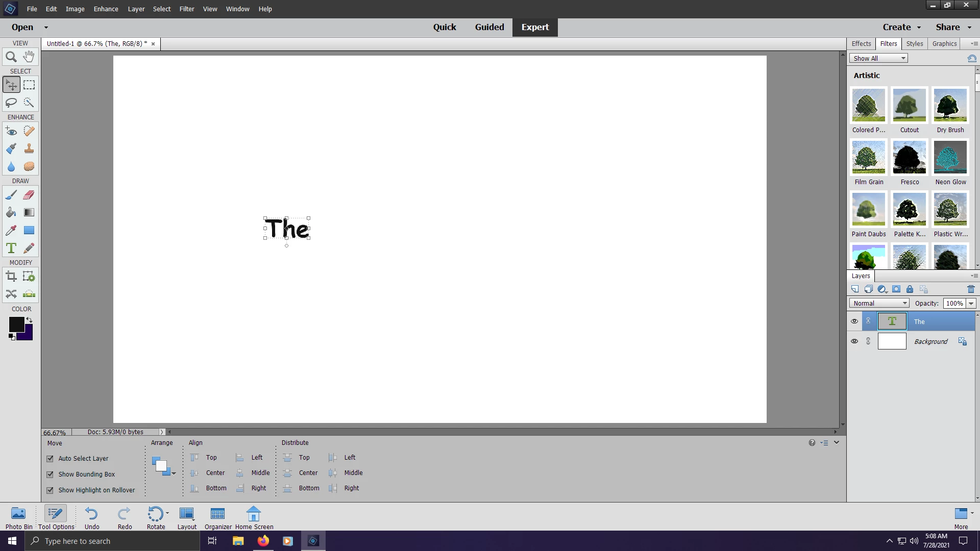Click the Undo button
The width and height of the screenshot is (980, 551).
[92, 517]
